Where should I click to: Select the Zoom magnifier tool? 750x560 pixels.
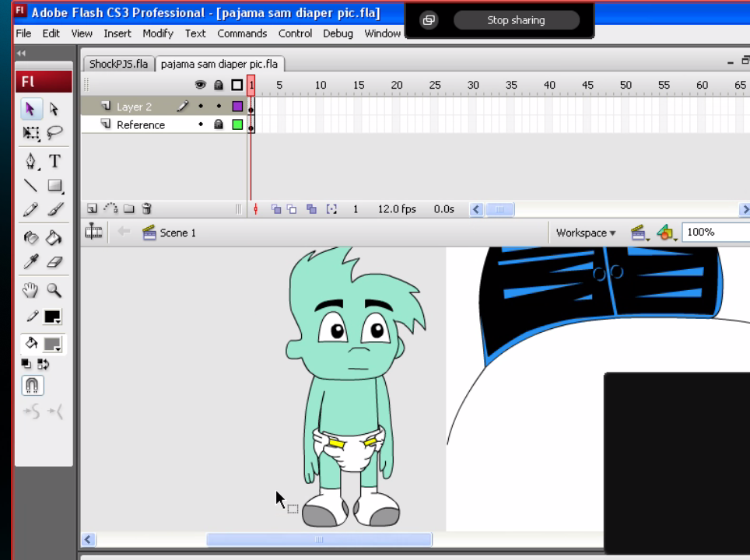[x=54, y=290]
